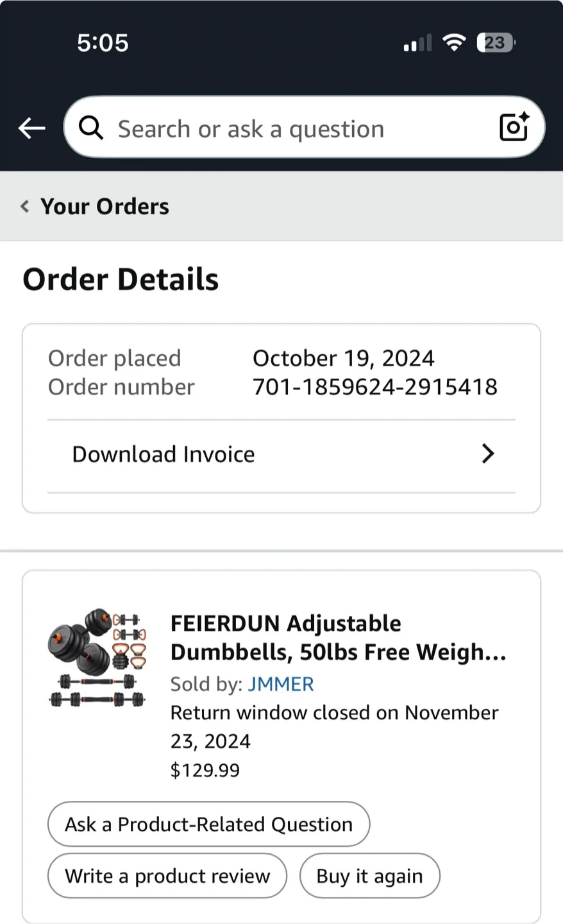The height and width of the screenshot is (924, 563).
Task: Click the magnifying glass search icon
Action: click(90, 128)
